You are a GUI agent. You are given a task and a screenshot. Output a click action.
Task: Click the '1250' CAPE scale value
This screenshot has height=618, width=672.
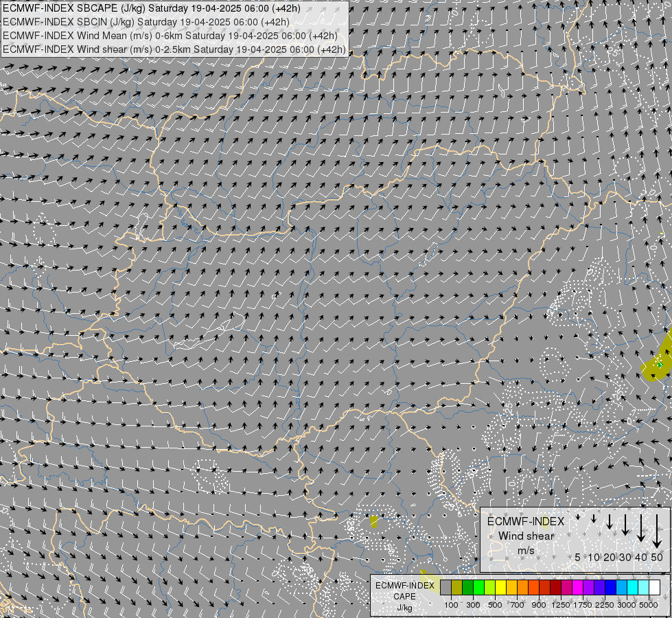tap(561, 605)
